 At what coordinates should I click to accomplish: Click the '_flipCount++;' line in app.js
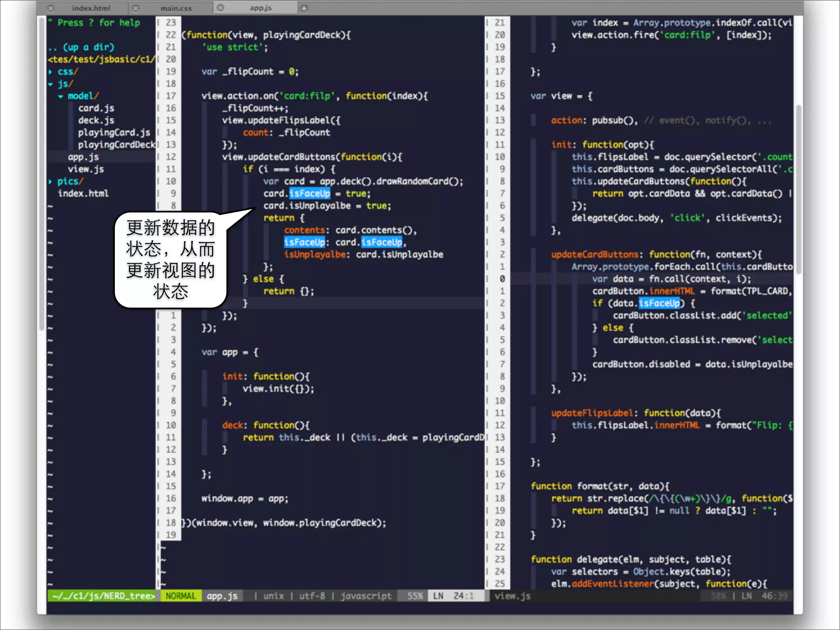[255, 108]
